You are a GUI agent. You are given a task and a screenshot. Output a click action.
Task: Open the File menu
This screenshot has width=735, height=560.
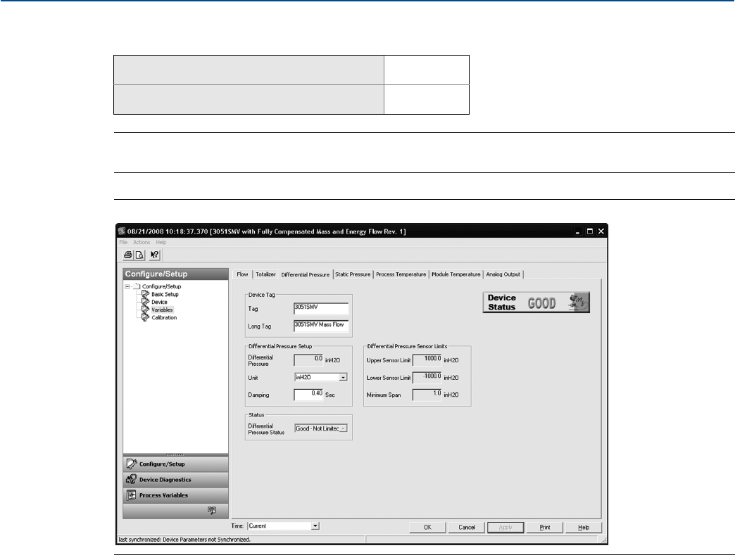pos(123,242)
